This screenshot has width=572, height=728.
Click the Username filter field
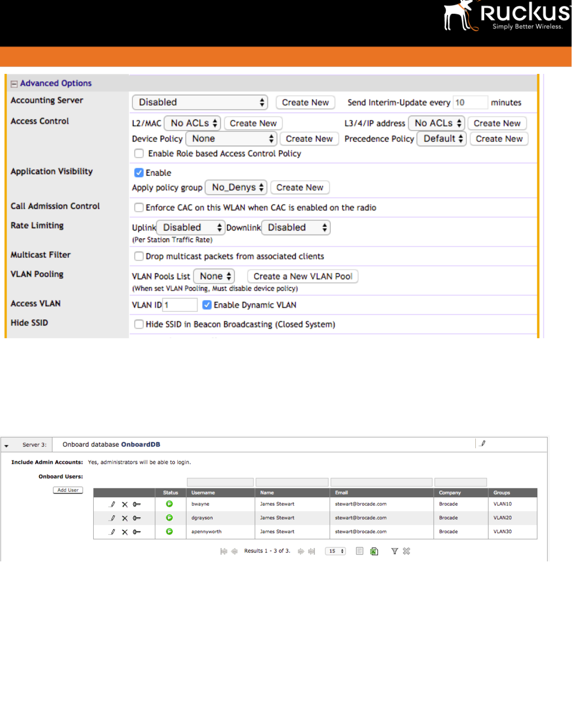click(220, 482)
